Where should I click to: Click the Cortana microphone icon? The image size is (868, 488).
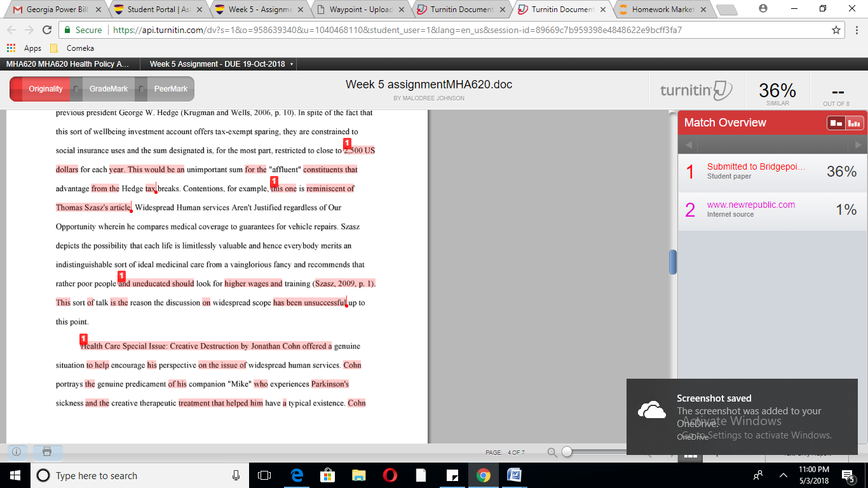point(236,475)
